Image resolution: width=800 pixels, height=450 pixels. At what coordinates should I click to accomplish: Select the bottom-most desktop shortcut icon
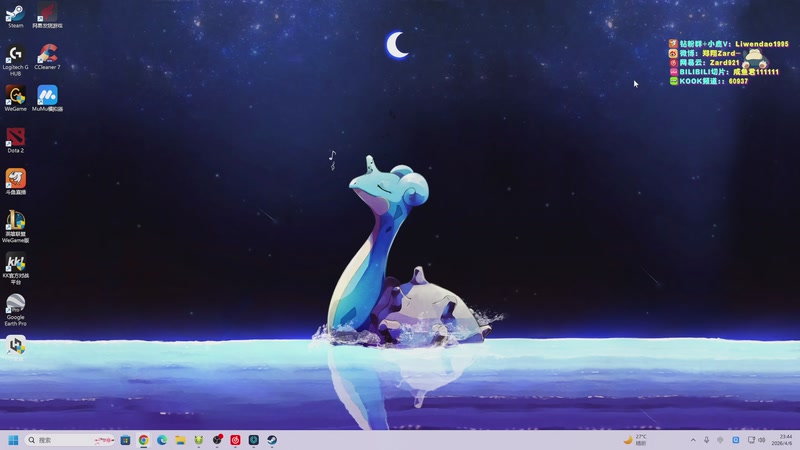[x=15, y=348]
